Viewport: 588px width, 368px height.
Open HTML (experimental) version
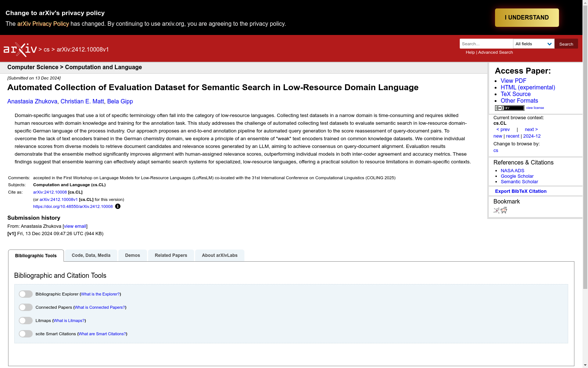528,88
